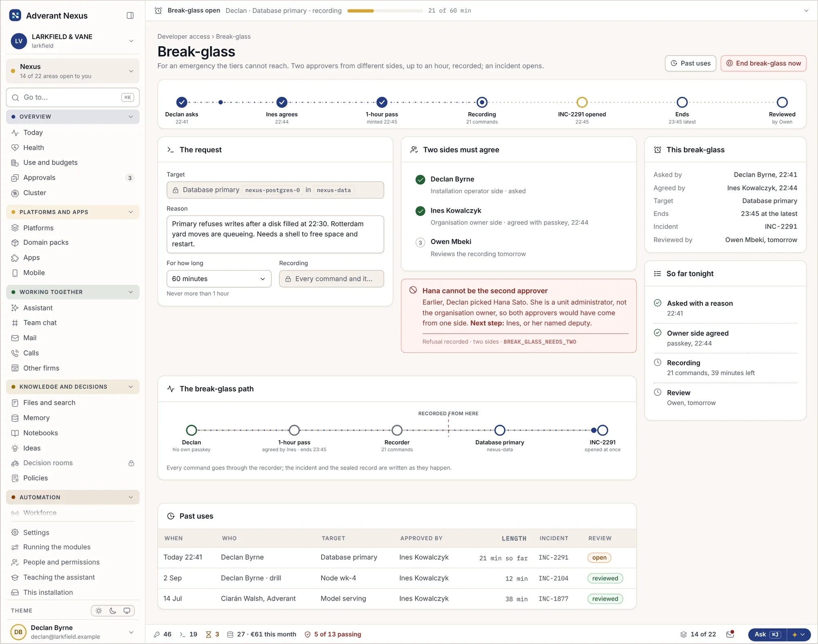
Task: Click the prompt icon beside The request
Action: pos(171,150)
